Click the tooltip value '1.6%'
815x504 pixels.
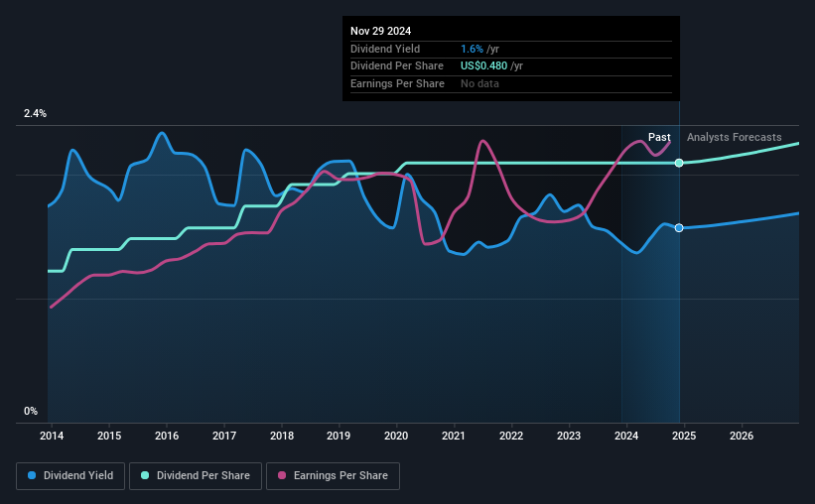[x=472, y=49]
